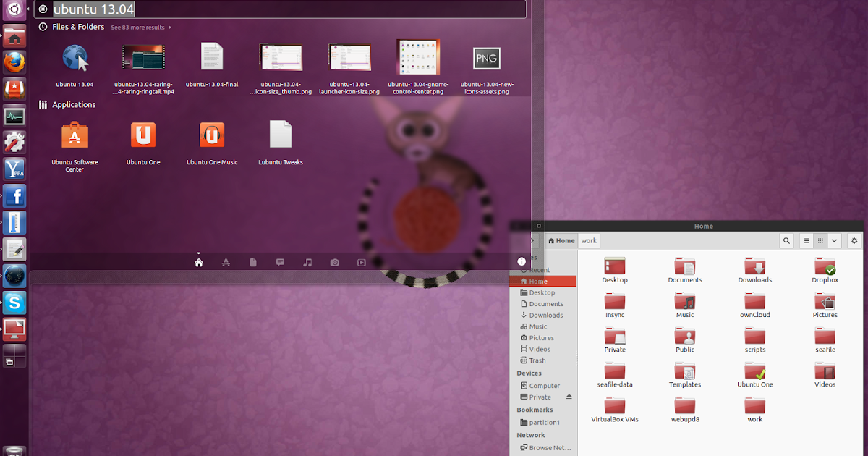Open Ubuntu One Music app result
868x456 pixels.
coord(211,135)
